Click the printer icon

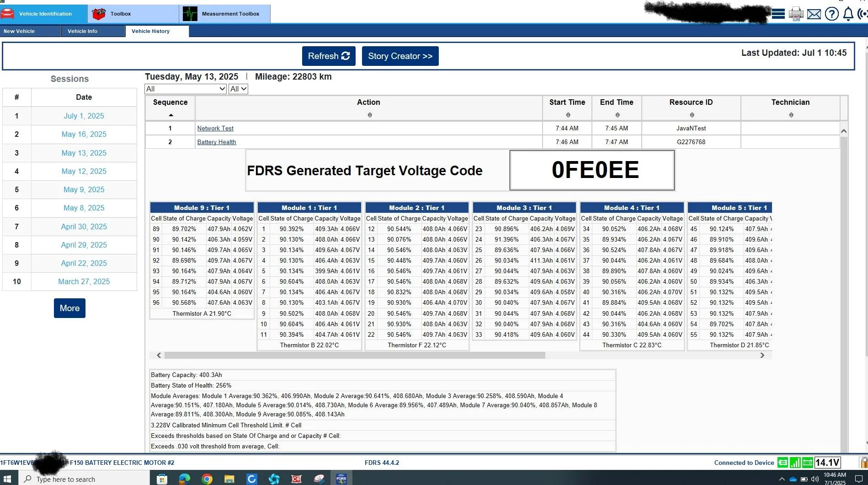tap(796, 14)
